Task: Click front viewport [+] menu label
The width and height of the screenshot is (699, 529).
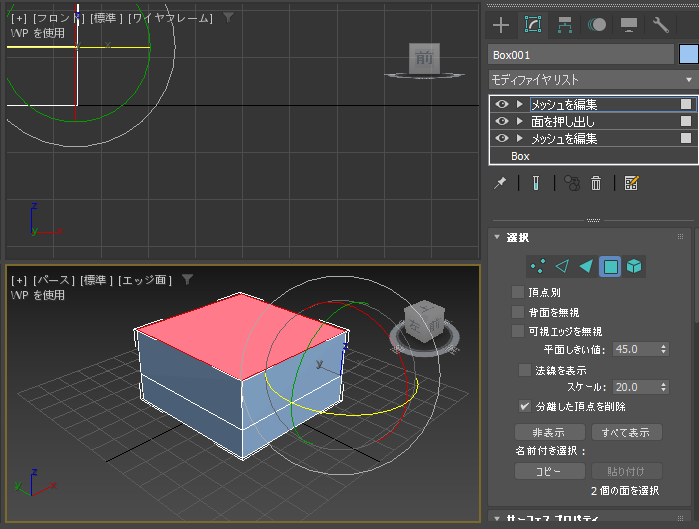Action: click(x=19, y=19)
